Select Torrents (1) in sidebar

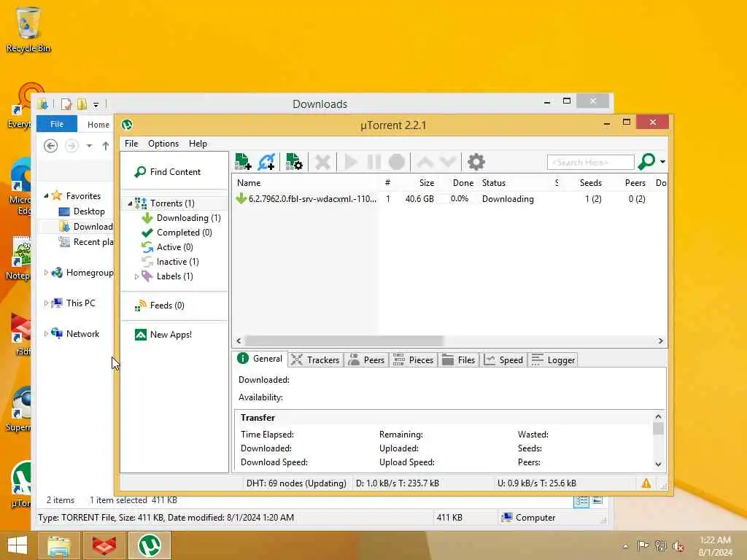pyautogui.click(x=172, y=203)
